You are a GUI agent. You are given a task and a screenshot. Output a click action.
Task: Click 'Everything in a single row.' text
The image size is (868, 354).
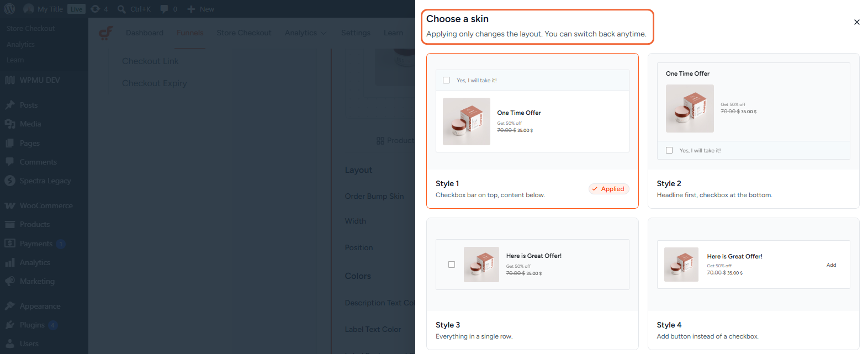(474, 336)
